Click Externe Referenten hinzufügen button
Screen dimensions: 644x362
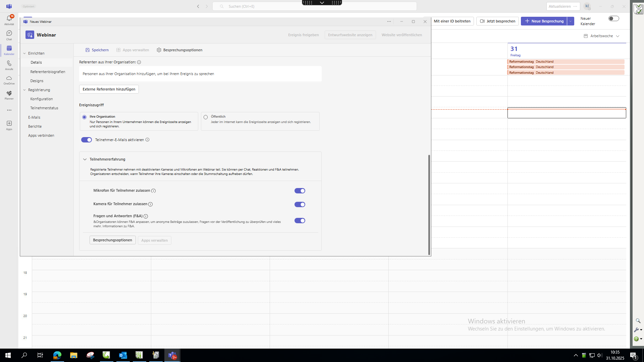click(x=109, y=89)
